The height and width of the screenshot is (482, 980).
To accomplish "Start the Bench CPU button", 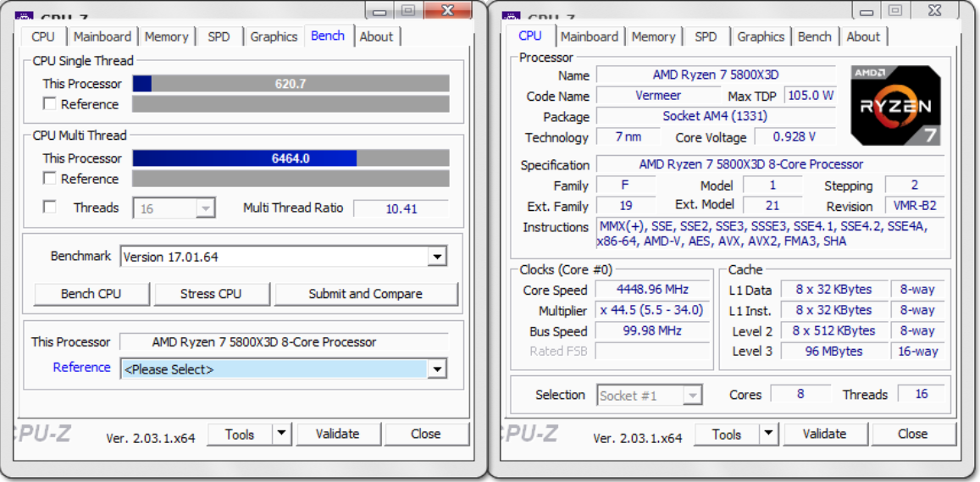I will tap(91, 294).
